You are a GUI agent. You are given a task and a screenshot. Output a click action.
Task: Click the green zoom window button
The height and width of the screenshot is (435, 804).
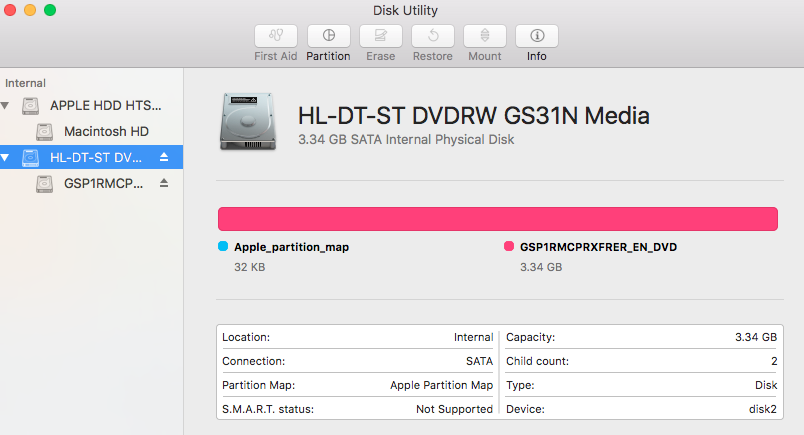point(50,10)
